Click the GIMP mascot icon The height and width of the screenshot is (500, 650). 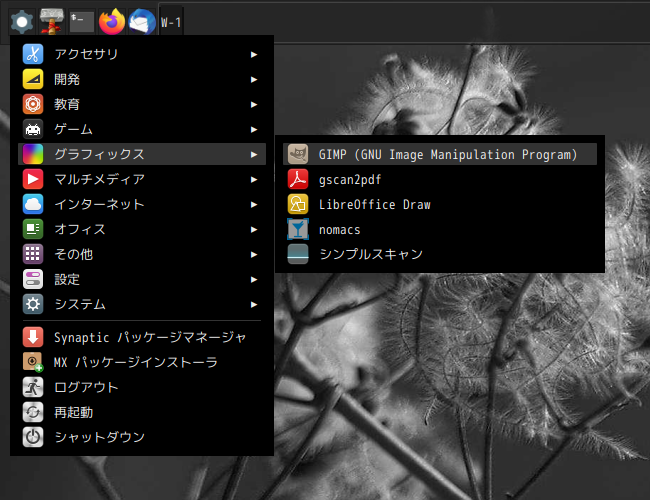298,154
